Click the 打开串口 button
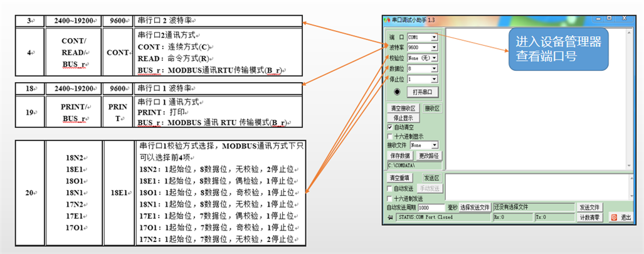Screen dimensions: 644x254 [x=425, y=92]
